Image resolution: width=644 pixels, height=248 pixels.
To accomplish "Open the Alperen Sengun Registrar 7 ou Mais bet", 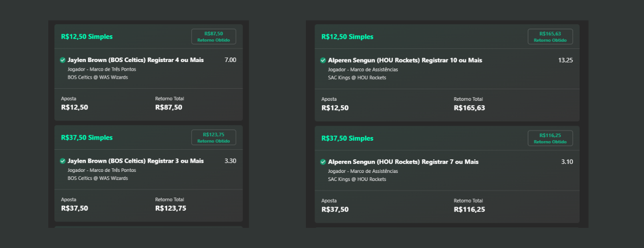I will [403, 162].
